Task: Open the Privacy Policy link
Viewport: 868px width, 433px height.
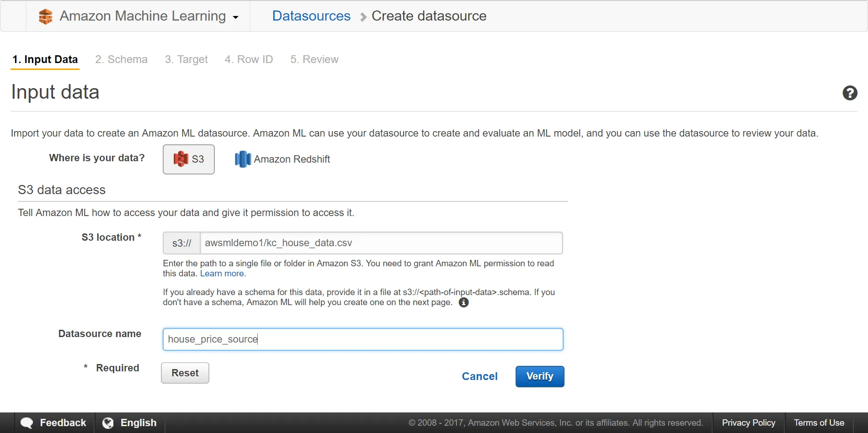Action: [749, 423]
